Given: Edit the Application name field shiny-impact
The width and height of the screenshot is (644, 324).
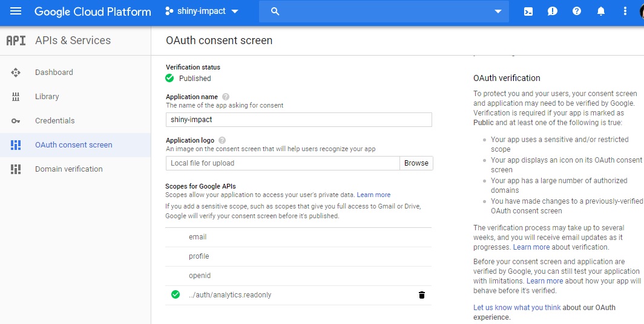Looking at the screenshot, I should 298,120.
